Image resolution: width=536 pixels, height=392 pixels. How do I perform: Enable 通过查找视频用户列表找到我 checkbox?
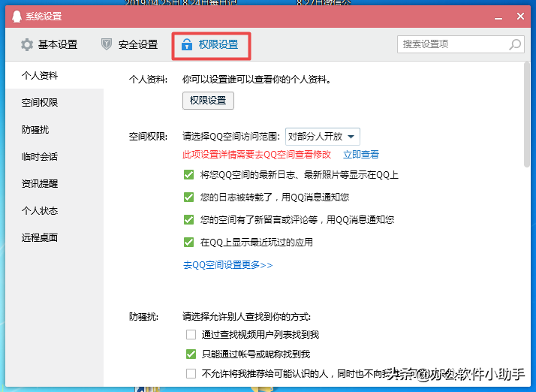[191, 334]
